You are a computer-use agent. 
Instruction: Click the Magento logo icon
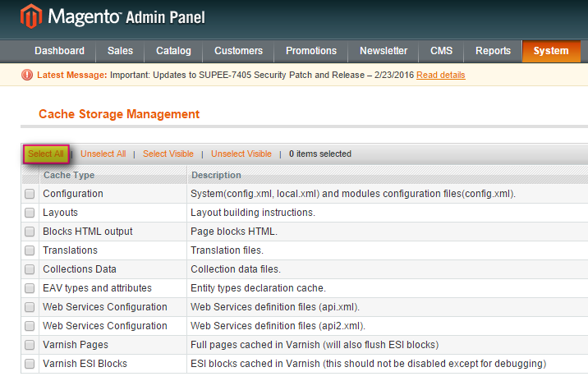(31, 16)
